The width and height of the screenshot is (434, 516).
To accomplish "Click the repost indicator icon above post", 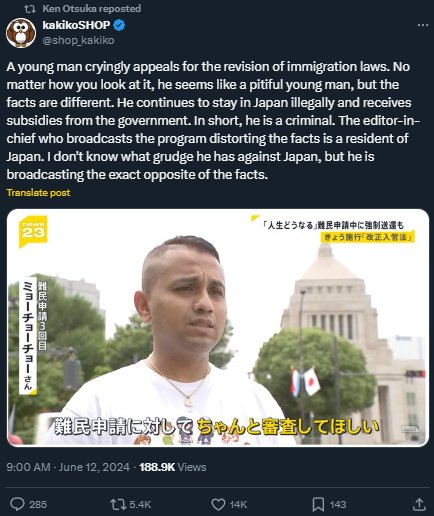I will [x=30, y=9].
